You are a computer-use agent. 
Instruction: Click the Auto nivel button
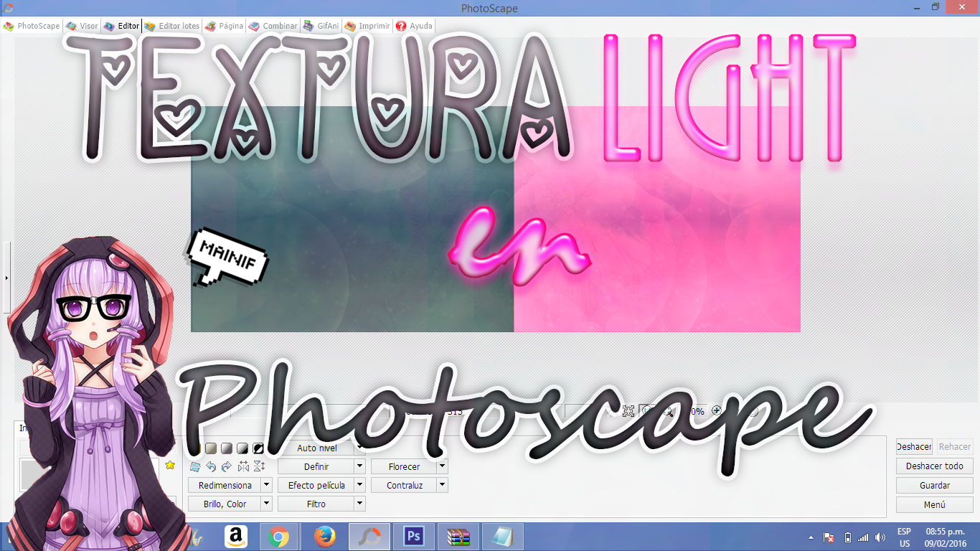(x=316, y=448)
